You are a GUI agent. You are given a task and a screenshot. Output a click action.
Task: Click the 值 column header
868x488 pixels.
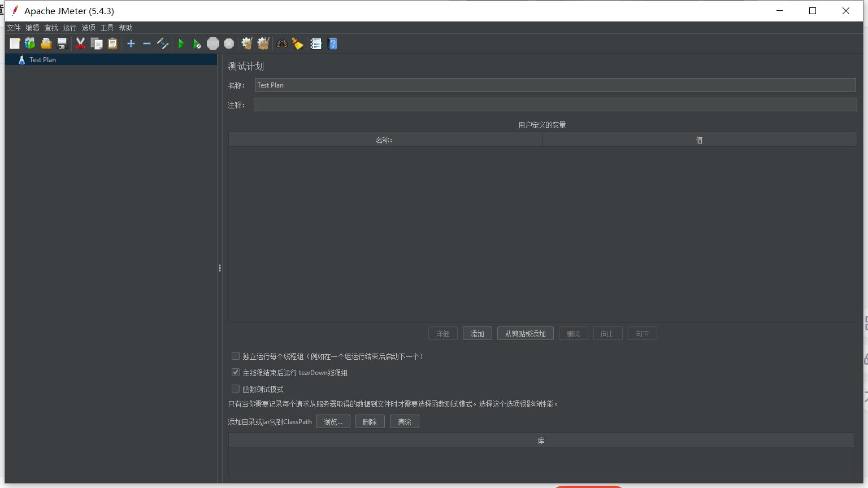[x=700, y=140]
